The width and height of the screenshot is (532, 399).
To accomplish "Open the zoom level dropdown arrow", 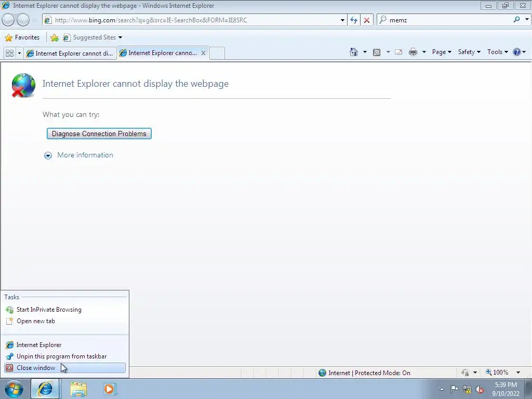I will (518, 373).
